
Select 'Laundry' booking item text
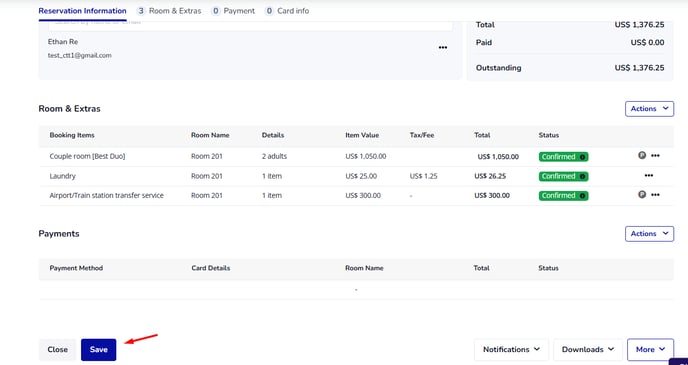[x=62, y=176]
